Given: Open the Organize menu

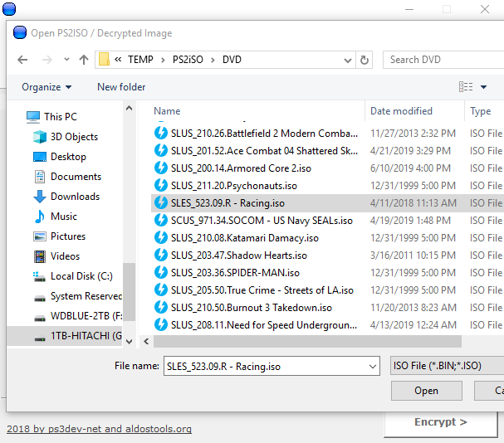Looking at the screenshot, I should tap(46, 87).
